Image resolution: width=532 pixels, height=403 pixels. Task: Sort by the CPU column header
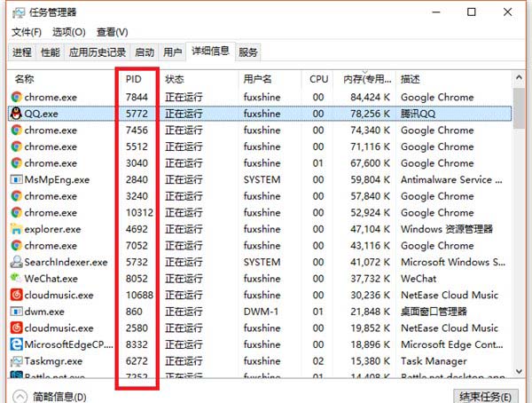(x=318, y=79)
